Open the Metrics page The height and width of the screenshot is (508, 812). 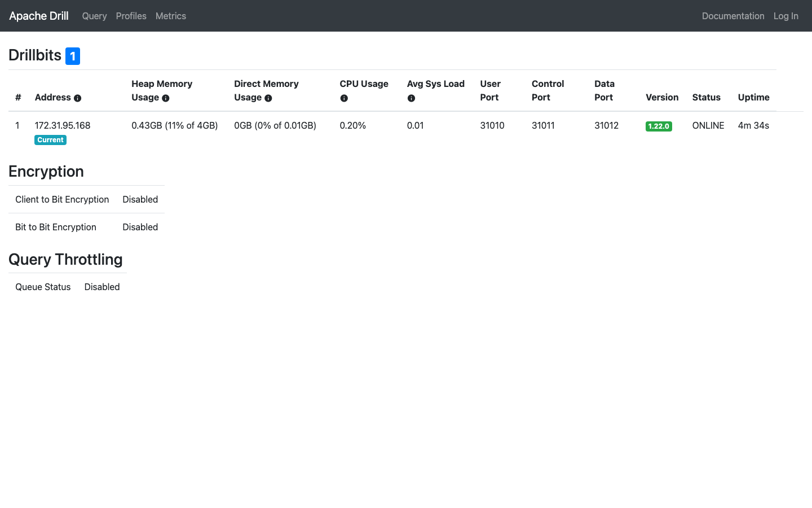171,16
